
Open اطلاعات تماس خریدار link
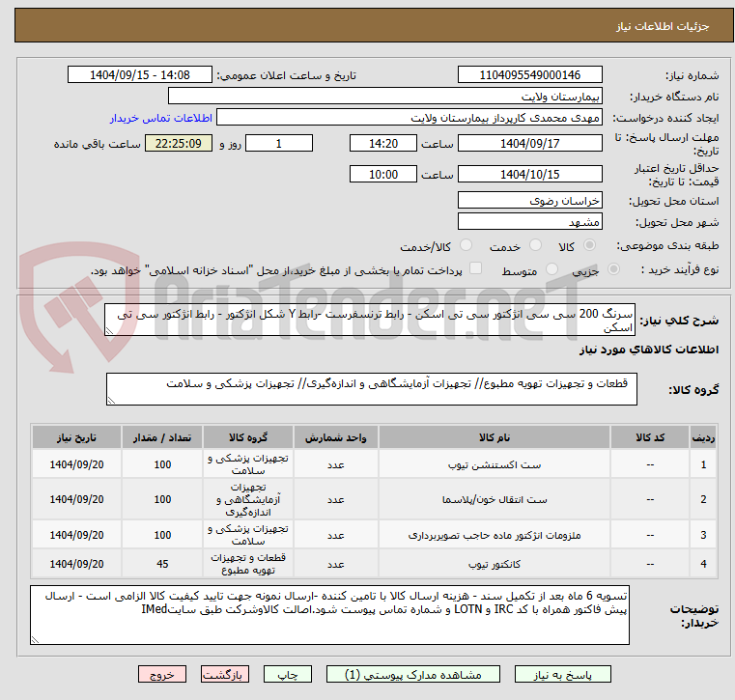[161, 118]
